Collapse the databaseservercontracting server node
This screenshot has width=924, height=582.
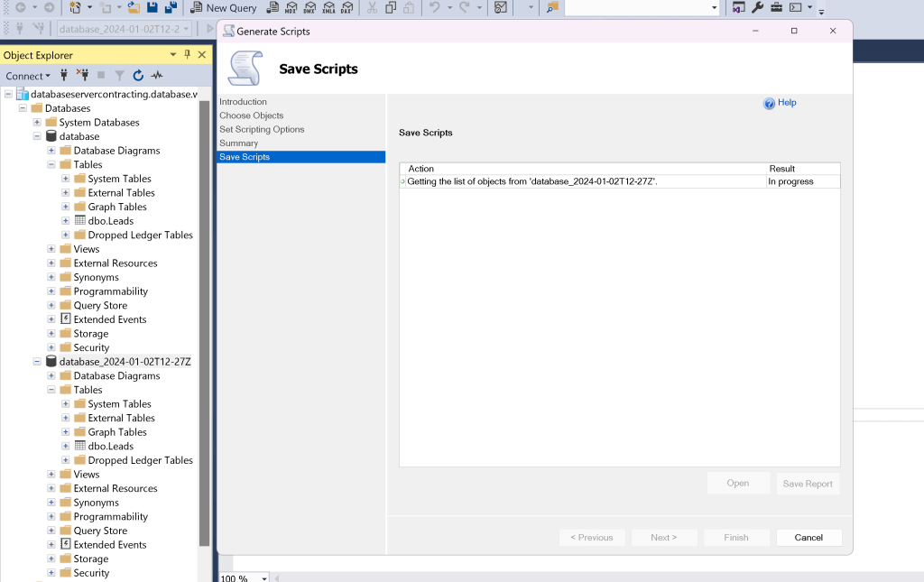8,94
